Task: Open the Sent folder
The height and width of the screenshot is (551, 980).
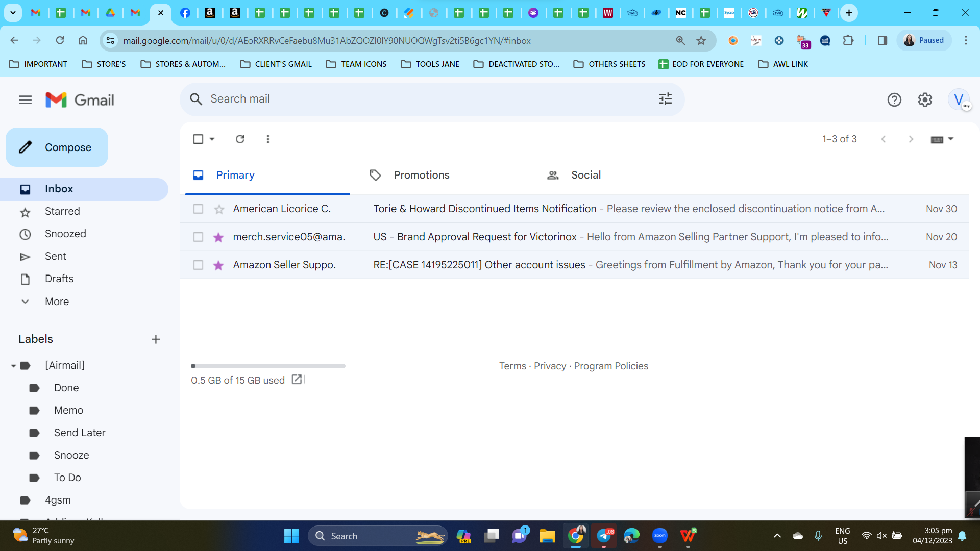Action: tap(56, 256)
